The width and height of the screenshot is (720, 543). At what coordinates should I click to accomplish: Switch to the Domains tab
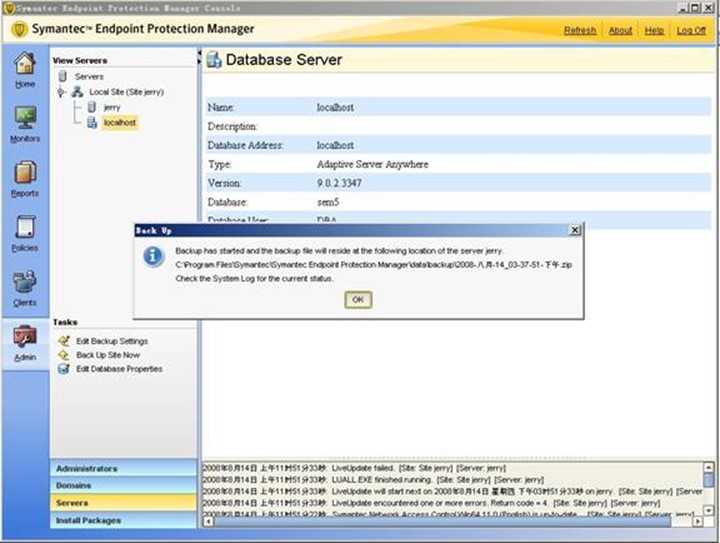pyautogui.click(x=124, y=486)
